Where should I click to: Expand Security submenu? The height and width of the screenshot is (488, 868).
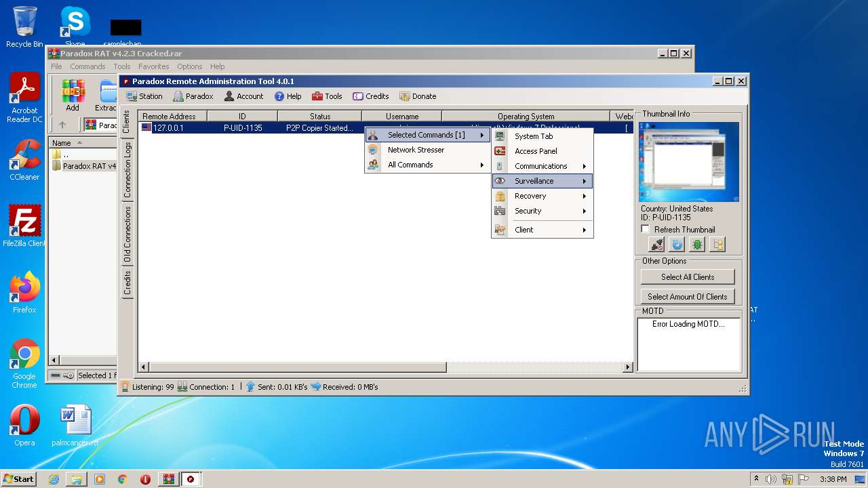(542, 211)
